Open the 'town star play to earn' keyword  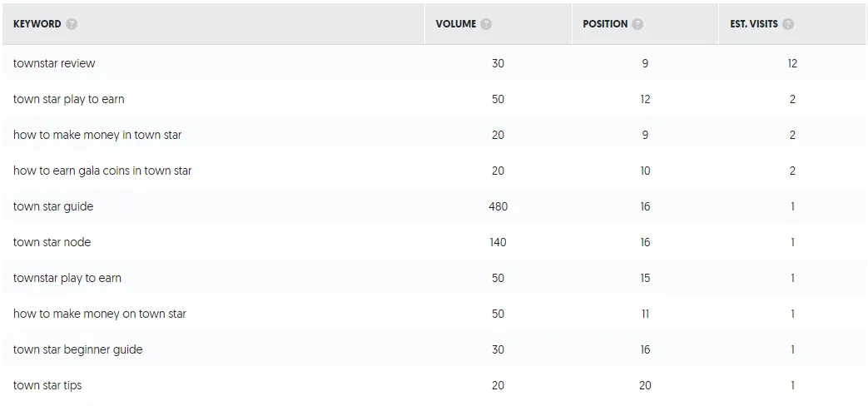pos(68,100)
